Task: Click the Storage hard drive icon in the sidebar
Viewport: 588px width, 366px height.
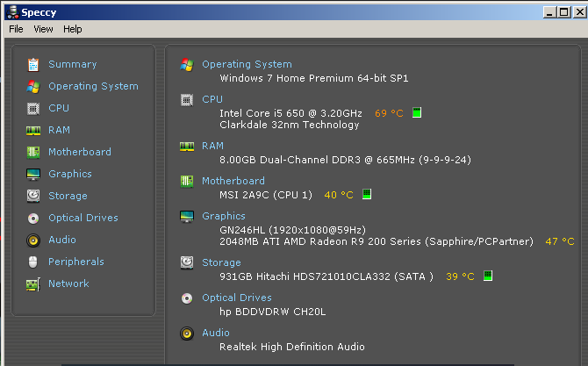Action: coord(33,196)
